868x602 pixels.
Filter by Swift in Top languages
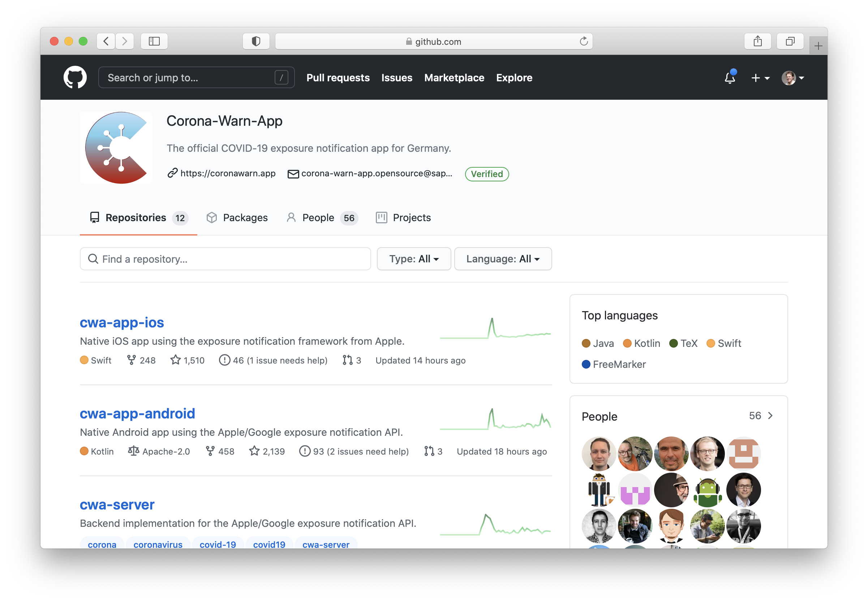click(x=724, y=343)
